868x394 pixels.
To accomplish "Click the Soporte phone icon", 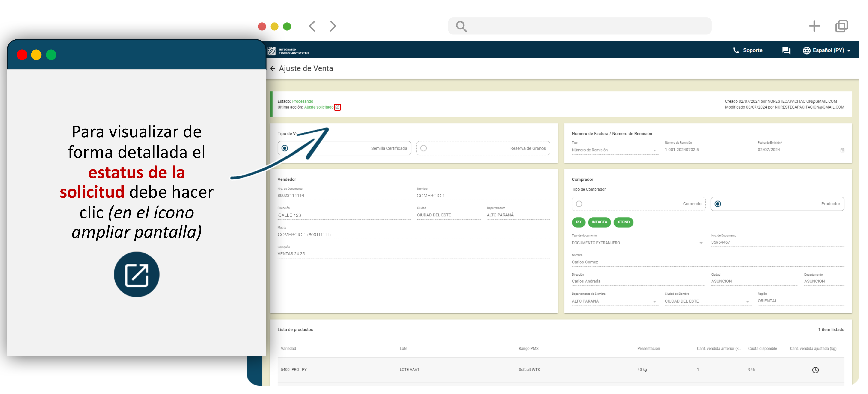I will [x=736, y=50].
